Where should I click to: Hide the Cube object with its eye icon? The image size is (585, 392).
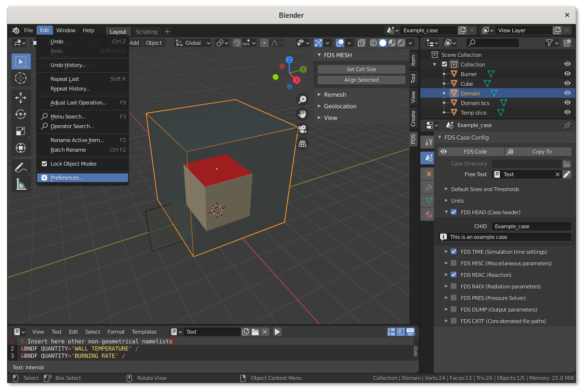tap(567, 84)
